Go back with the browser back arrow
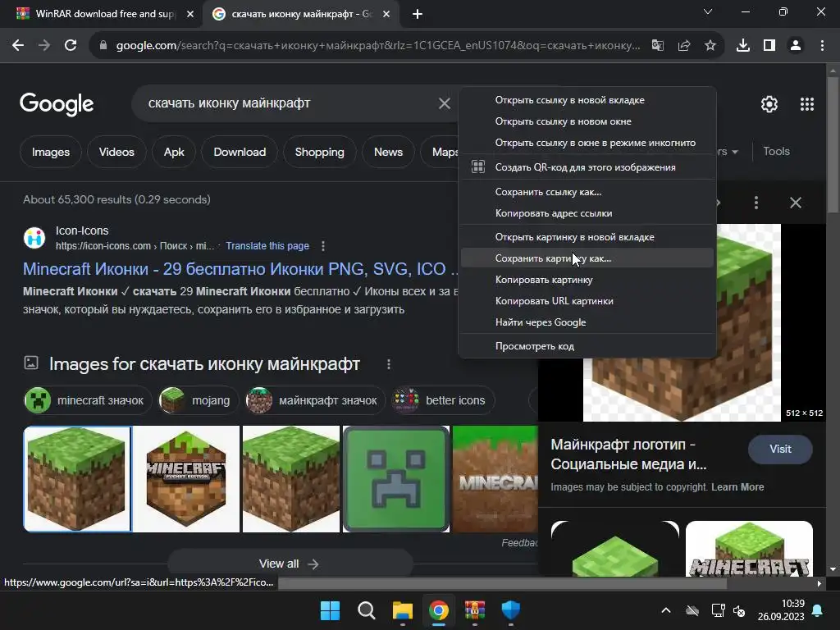The width and height of the screenshot is (840, 630). 18,46
